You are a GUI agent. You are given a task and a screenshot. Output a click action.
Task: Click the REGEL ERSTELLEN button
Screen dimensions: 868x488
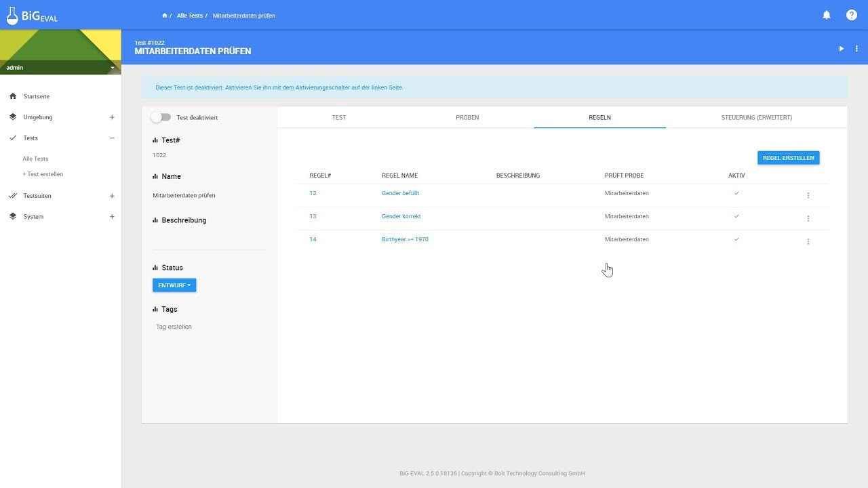click(x=789, y=158)
